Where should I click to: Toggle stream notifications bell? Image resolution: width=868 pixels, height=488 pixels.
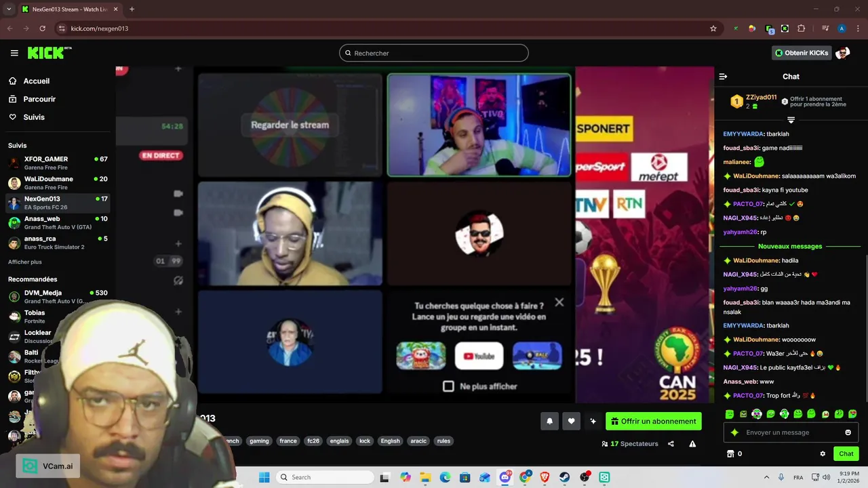pos(549,421)
